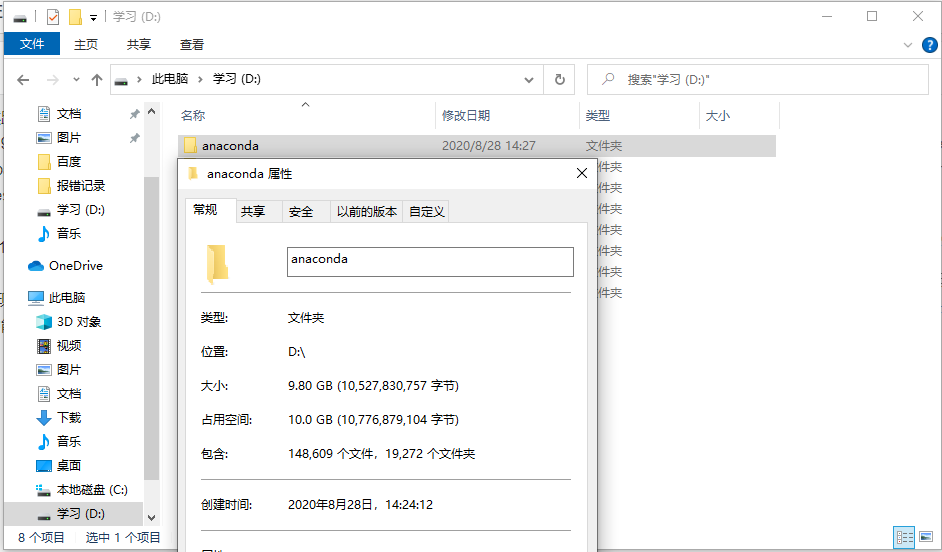This screenshot has height=552, width=942.
Task: Select 音乐 in quick access list
Action: coord(69,234)
